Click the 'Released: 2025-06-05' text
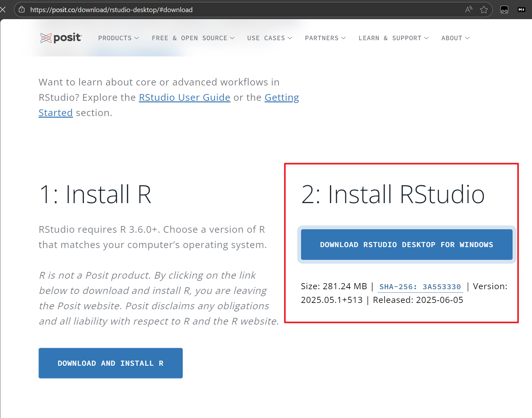Viewport: 532px width, 418px height. point(418,300)
